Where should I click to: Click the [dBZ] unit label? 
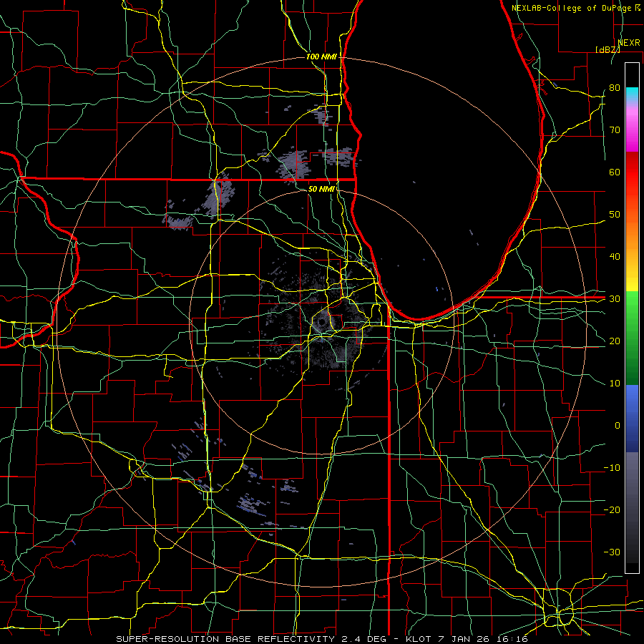pos(608,49)
